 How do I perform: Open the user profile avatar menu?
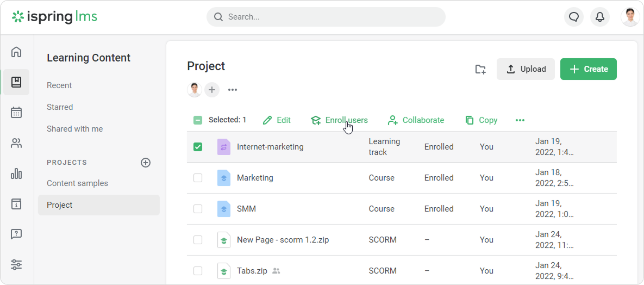(x=630, y=17)
